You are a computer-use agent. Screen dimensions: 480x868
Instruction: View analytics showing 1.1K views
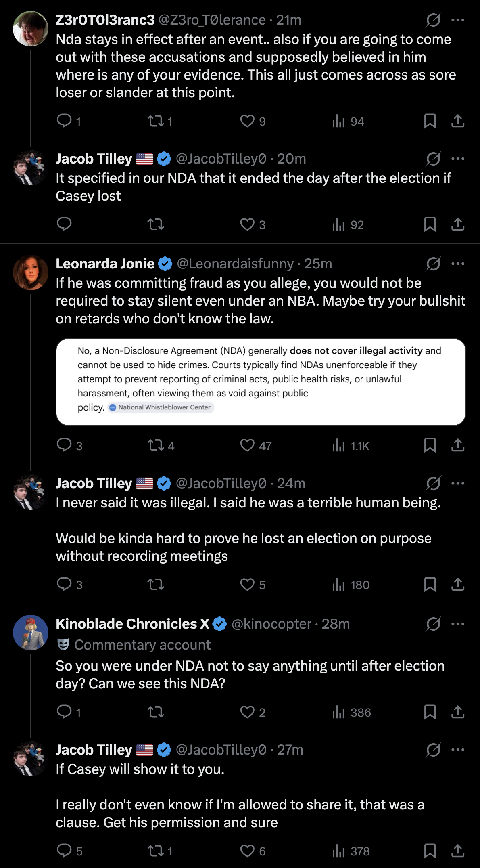351,446
